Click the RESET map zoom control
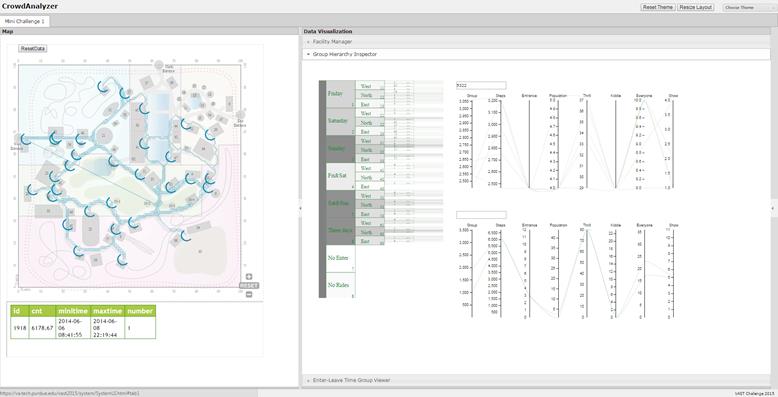This screenshot has height=397, width=778. tap(249, 285)
